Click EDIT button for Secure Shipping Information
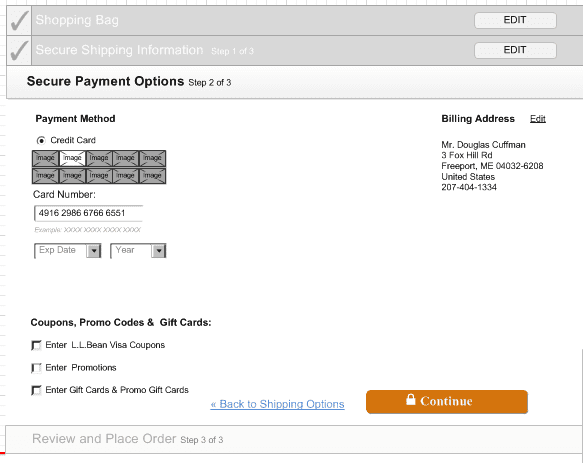This screenshot has width=583, height=463. click(515, 51)
